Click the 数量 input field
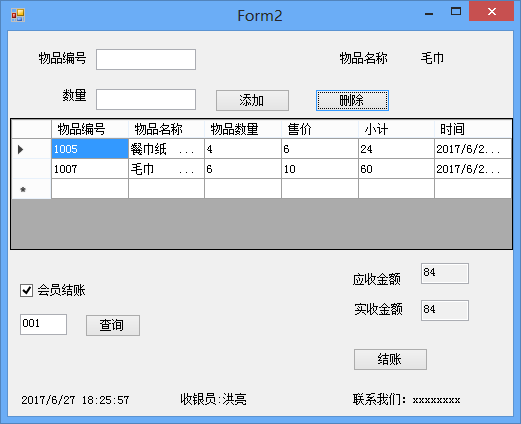The width and height of the screenshot is (521, 424). point(146,99)
